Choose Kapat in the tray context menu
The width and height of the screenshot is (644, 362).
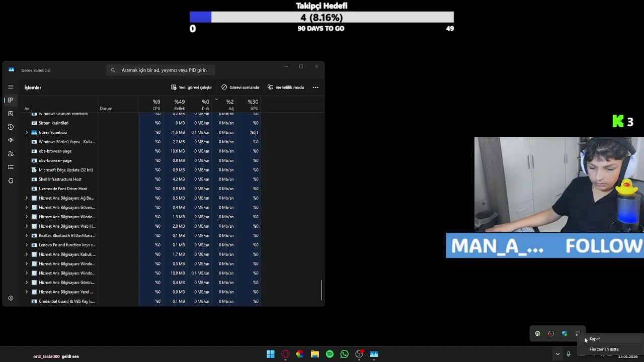(594, 339)
